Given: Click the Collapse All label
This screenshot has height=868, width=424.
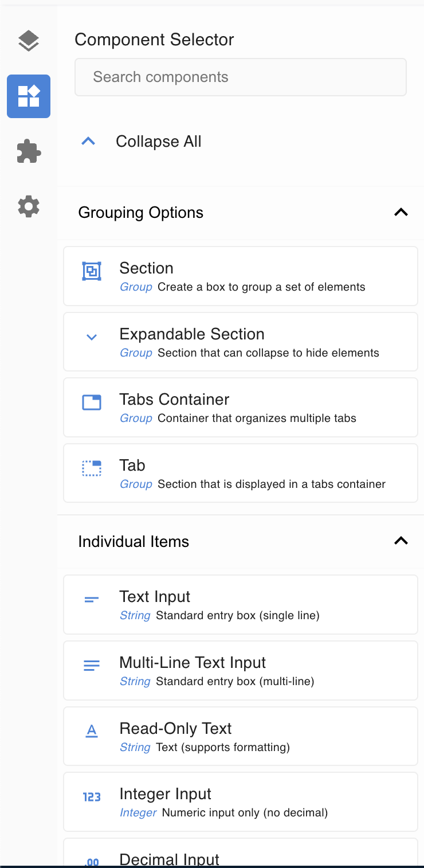Looking at the screenshot, I should point(159,142).
